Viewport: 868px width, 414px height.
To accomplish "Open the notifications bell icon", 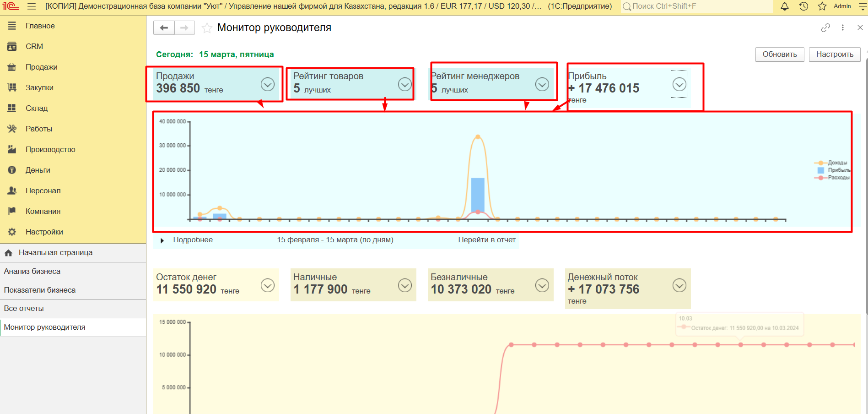I will point(784,6).
